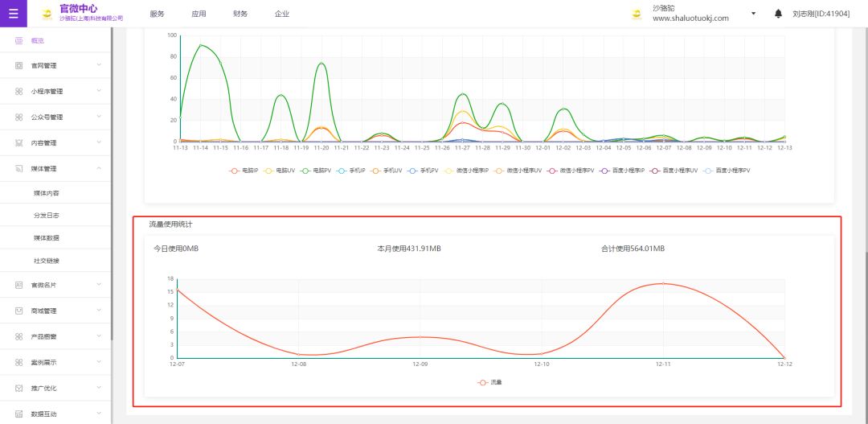Click the 推广优化 sidebar icon
The image size is (868, 424).
[x=19, y=388]
